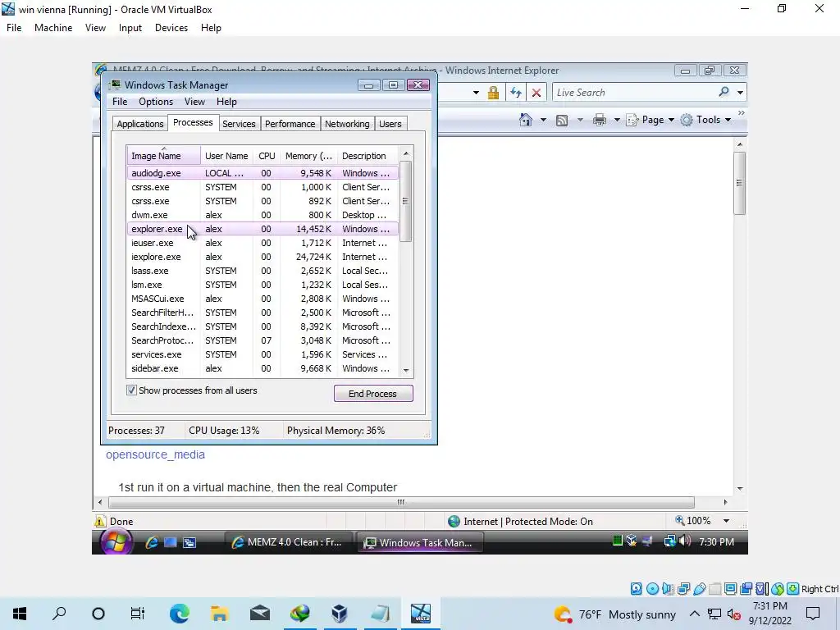Screen dimensions: 840x630
Task: Switch to the Applications tab
Action: pos(139,124)
